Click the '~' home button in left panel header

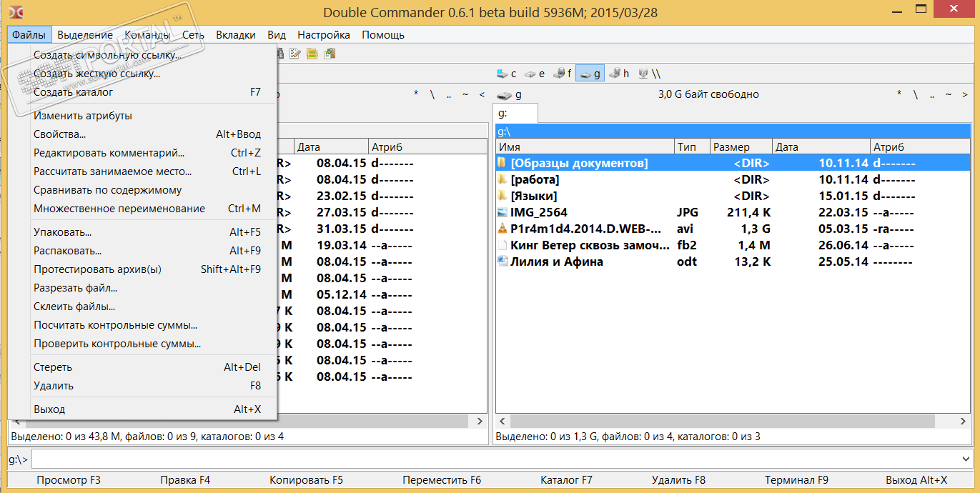pos(465,94)
